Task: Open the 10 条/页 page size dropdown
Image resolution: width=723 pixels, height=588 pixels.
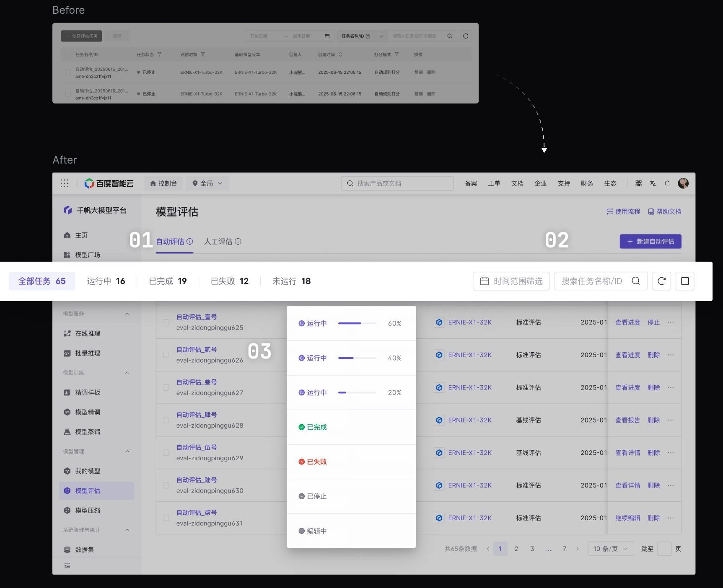Action: pos(610,549)
